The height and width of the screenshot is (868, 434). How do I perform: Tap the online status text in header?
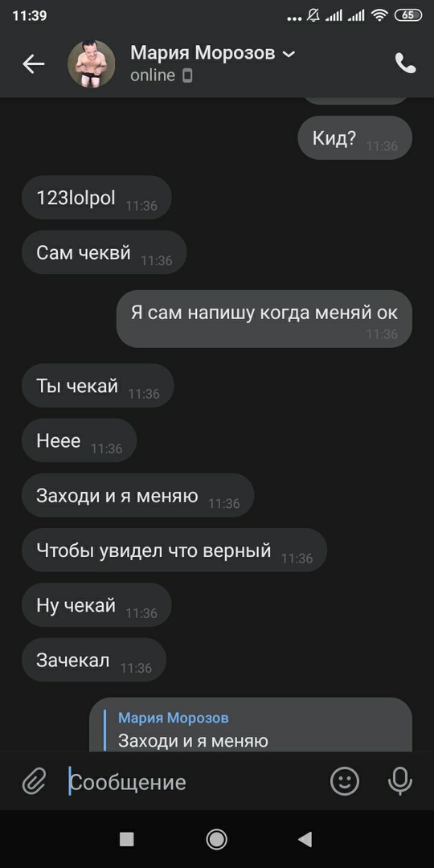tap(153, 76)
